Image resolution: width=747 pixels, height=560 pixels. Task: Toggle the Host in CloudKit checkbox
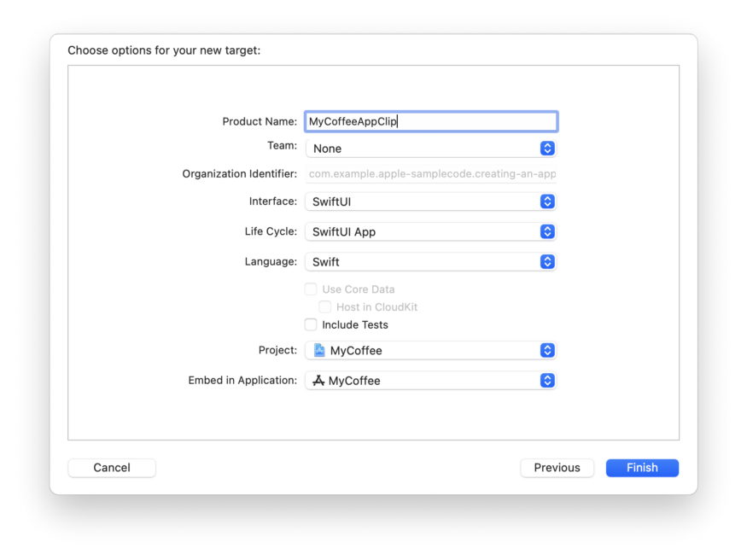click(x=325, y=306)
